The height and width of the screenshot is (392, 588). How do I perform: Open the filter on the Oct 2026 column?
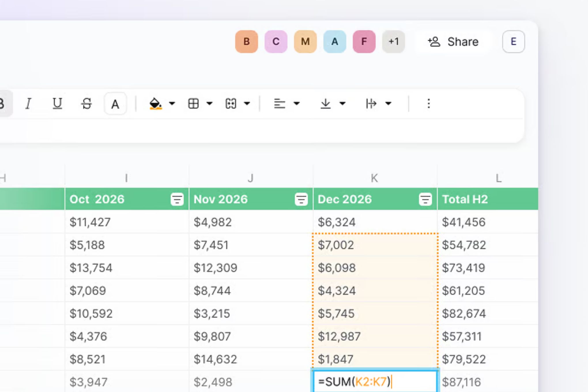click(x=177, y=199)
